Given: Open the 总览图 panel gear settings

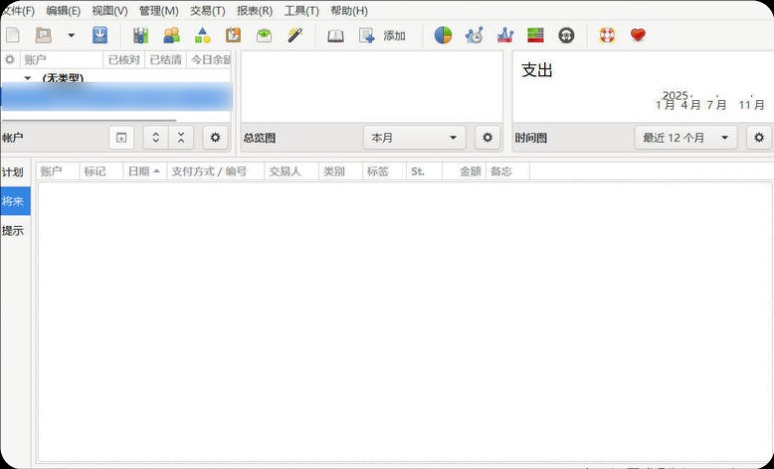Looking at the screenshot, I should (x=487, y=138).
